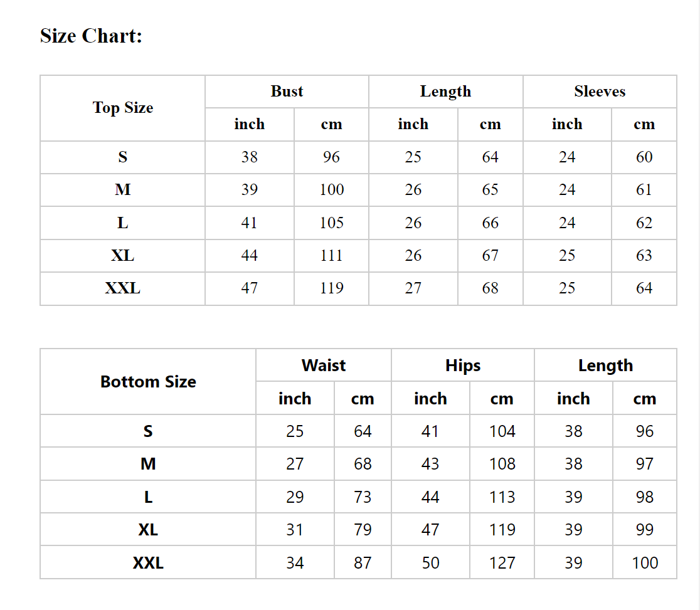Click Length header in the top size table
Screen dimensions: 700x610
click(x=445, y=92)
